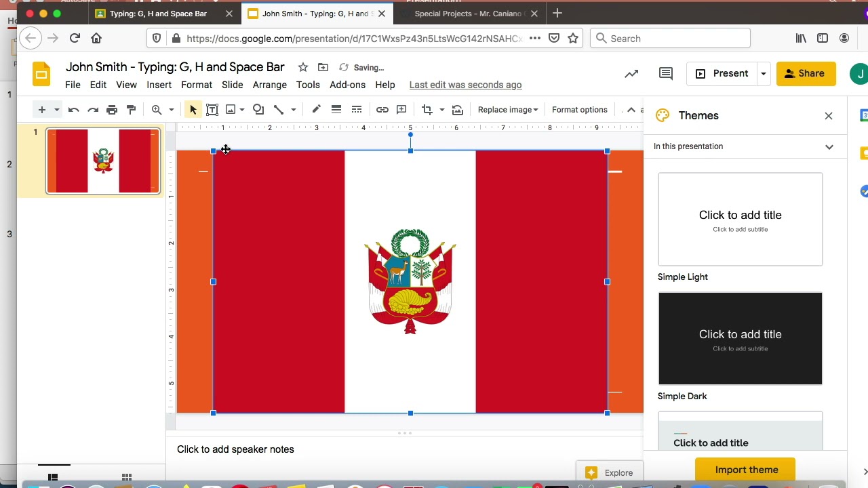Reload the page
Screen dimensions: 868x488
point(75,39)
